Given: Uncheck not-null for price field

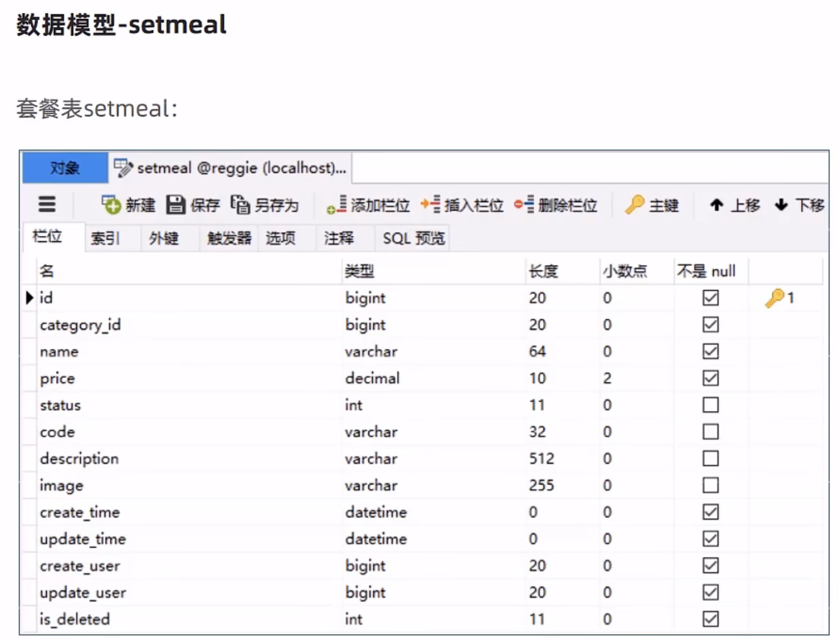Looking at the screenshot, I should pyautogui.click(x=711, y=378).
